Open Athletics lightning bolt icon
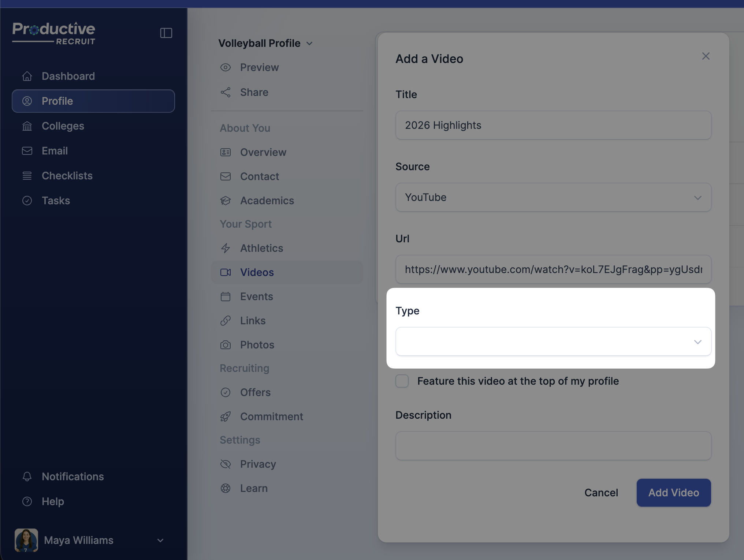The height and width of the screenshot is (560, 744). pos(226,248)
